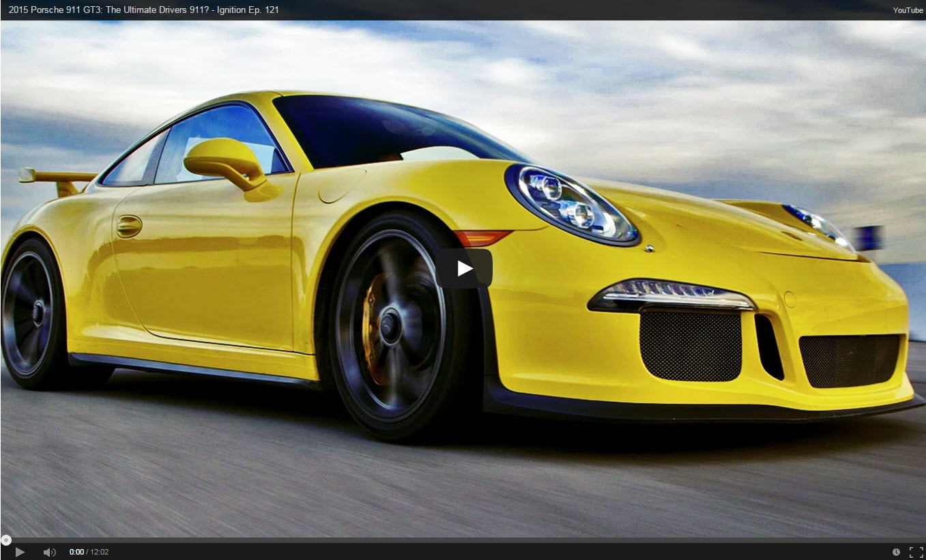The width and height of the screenshot is (926, 560).
Task: Click the front wheel hub in the video
Action: [390, 324]
